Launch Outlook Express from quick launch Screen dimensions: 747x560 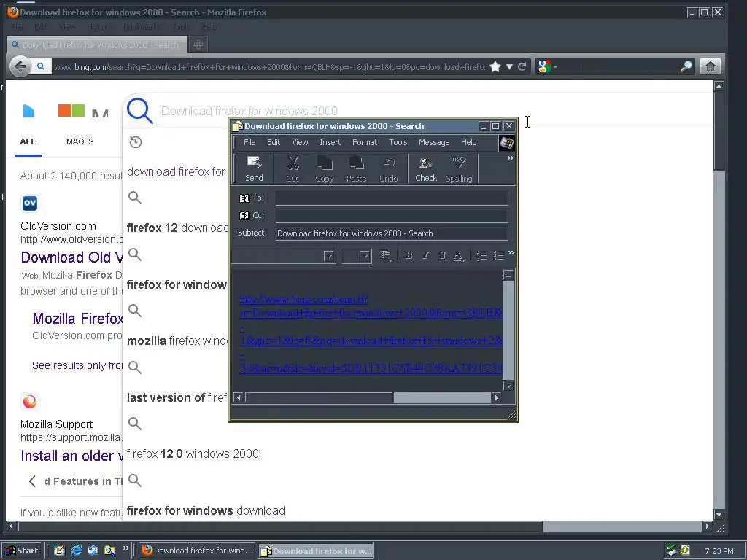tap(93, 551)
